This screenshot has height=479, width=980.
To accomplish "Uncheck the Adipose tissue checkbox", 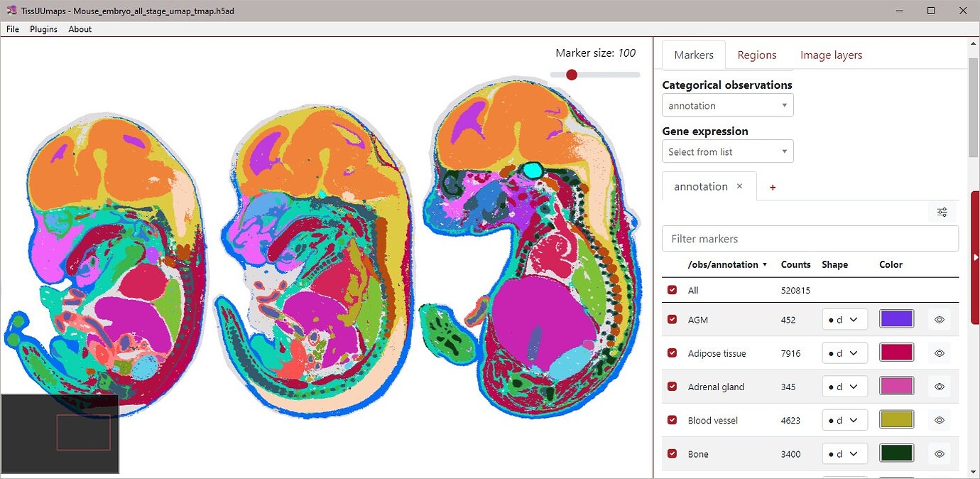I will (x=672, y=352).
